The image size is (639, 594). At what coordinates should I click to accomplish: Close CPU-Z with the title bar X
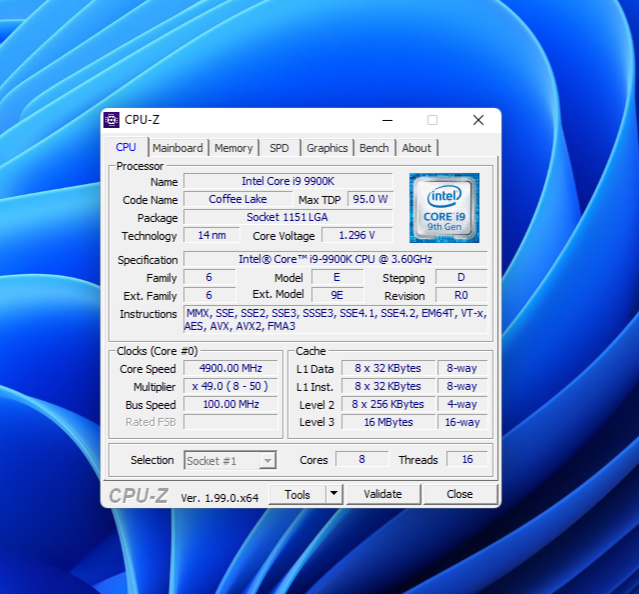pyautogui.click(x=478, y=120)
